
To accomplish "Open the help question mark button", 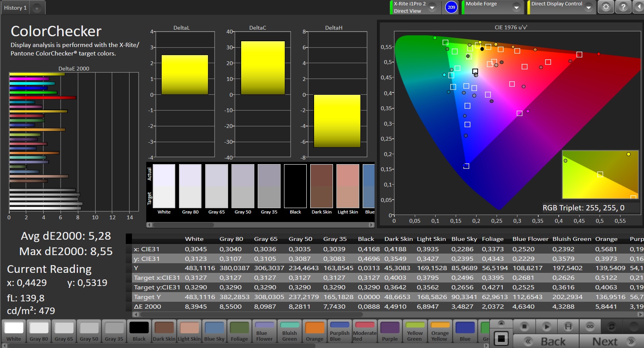I will point(623,7).
